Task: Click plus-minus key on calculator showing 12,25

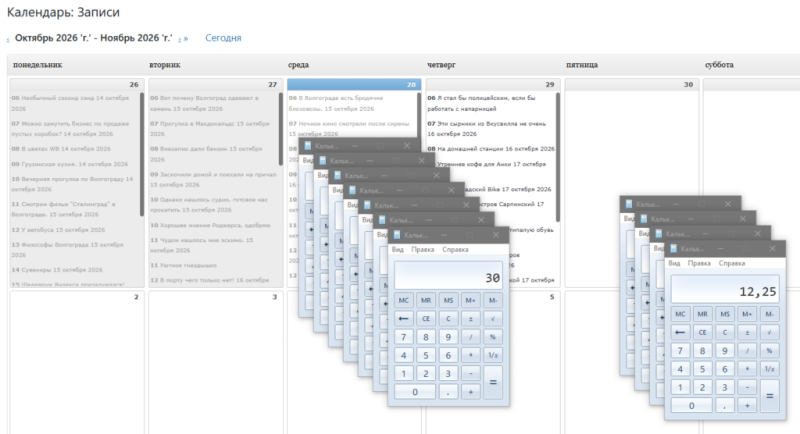Action: tap(747, 333)
